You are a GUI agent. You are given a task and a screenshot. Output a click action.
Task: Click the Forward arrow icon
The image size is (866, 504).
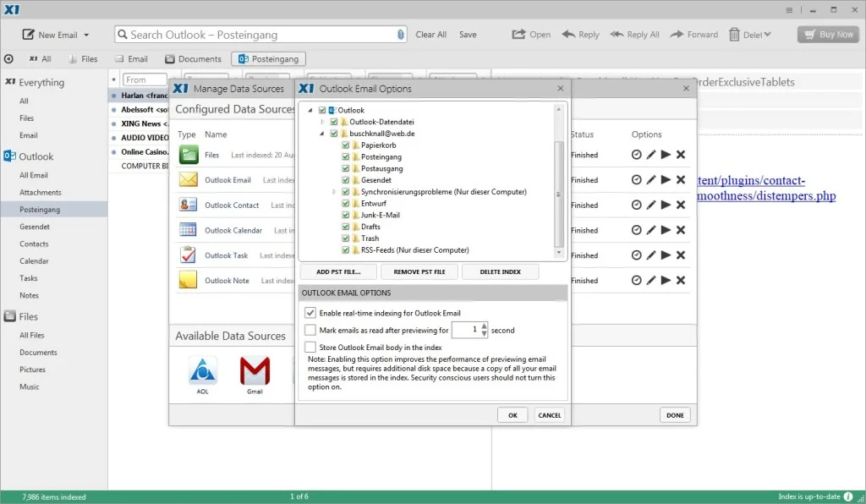pyautogui.click(x=677, y=34)
